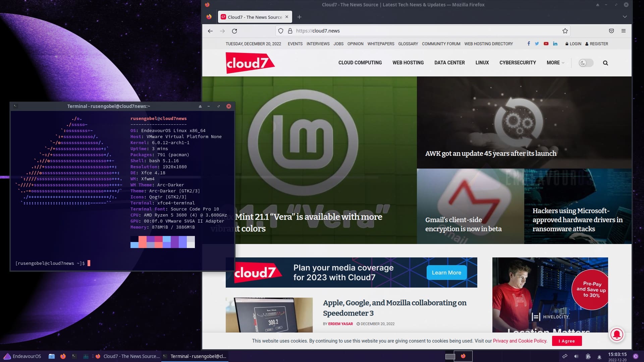The width and height of the screenshot is (644, 362).
Task: Click the I Agree cookie button
Action: click(567, 341)
